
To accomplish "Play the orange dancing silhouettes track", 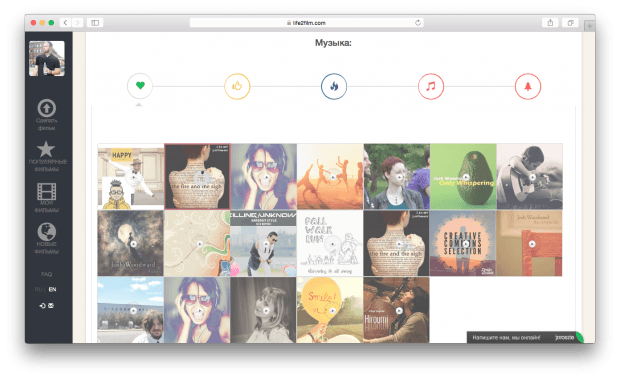I will click(333, 177).
